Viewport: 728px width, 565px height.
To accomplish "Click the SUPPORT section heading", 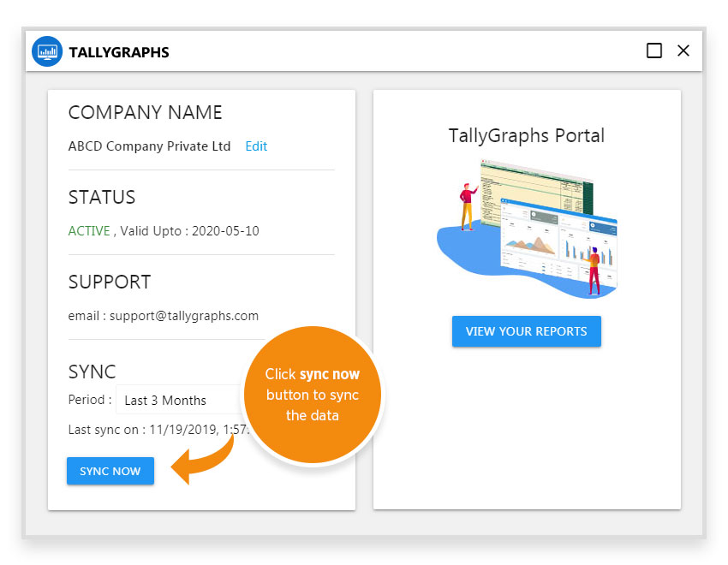I will click(109, 282).
